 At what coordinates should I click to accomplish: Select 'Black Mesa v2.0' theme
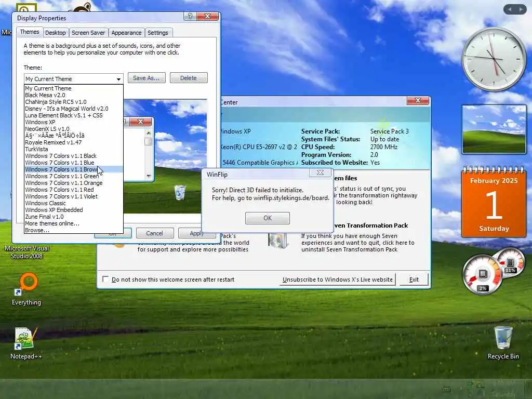tap(73, 95)
